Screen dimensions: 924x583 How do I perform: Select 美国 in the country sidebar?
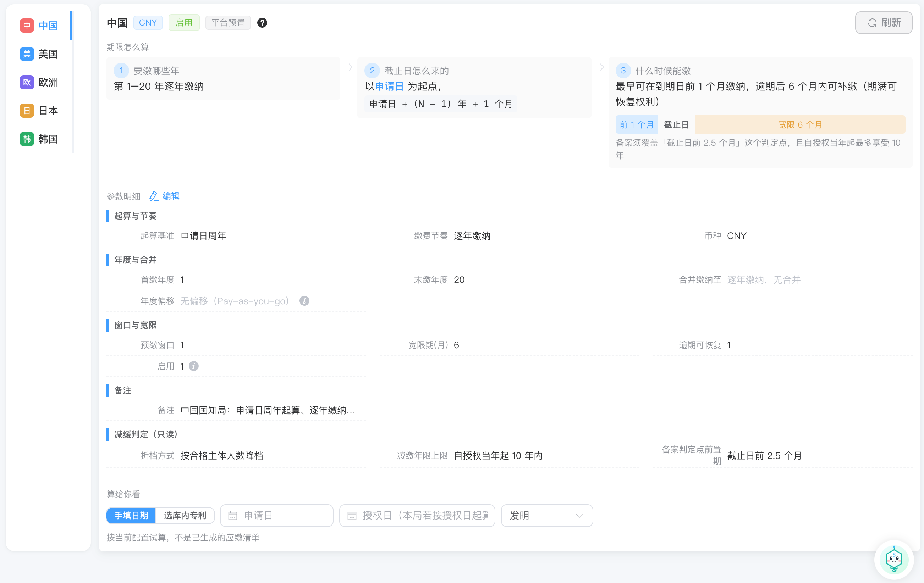coord(39,54)
